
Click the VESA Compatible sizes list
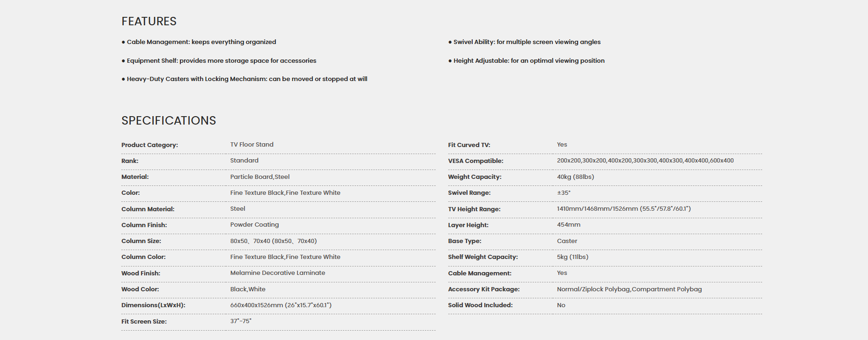tap(645, 161)
